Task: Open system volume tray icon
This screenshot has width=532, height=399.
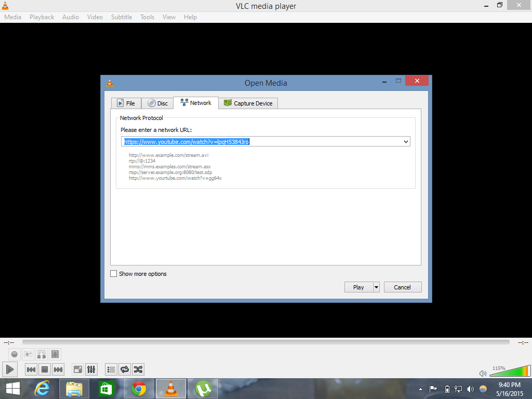Action: tap(470, 389)
